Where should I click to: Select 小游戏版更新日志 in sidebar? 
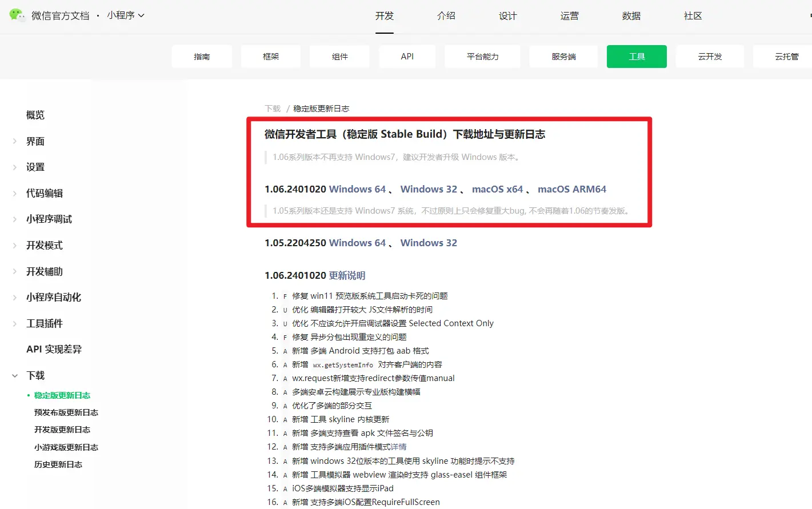pyautogui.click(x=66, y=447)
